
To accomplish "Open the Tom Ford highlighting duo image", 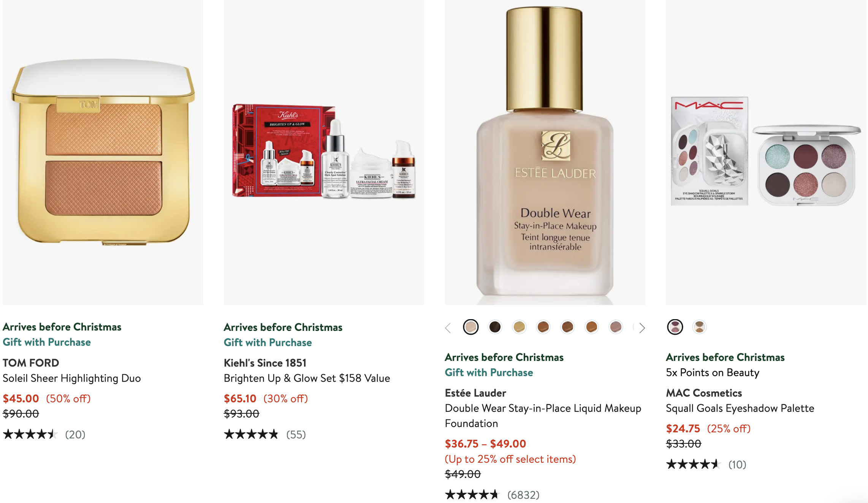I will (103, 152).
